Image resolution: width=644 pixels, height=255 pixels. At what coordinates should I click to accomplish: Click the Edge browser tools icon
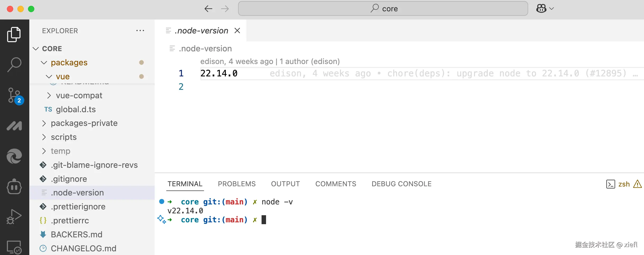pyautogui.click(x=14, y=156)
